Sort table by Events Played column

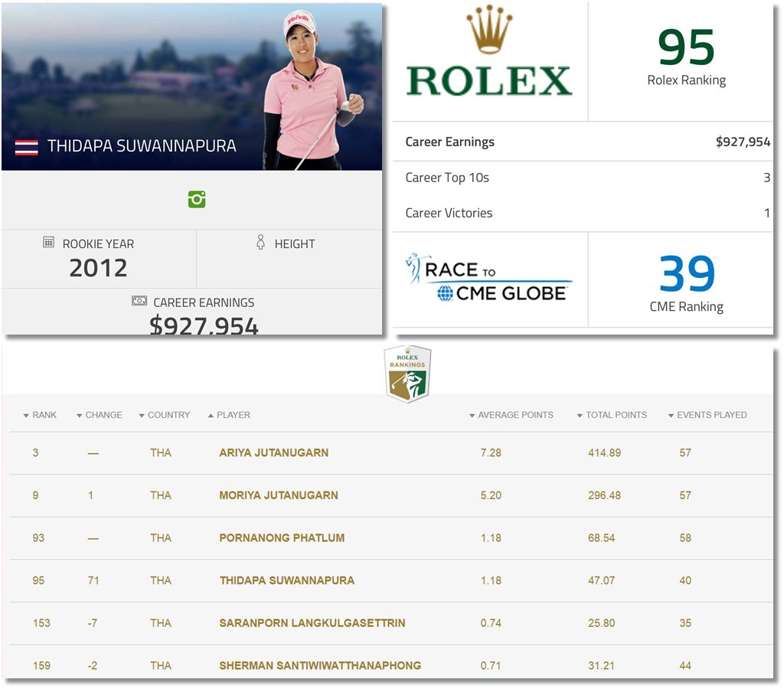[x=707, y=415]
